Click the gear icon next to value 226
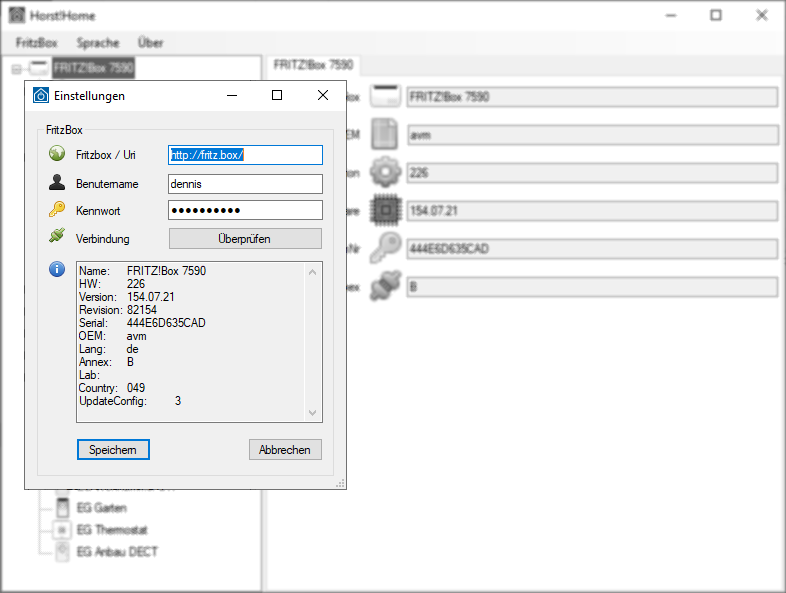786x593 pixels. pos(385,172)
